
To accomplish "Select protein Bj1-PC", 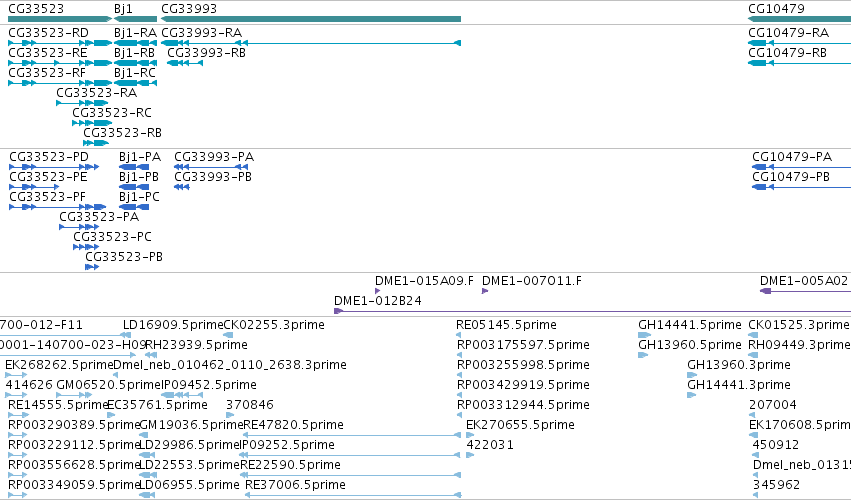I will [x=134, y=207].
